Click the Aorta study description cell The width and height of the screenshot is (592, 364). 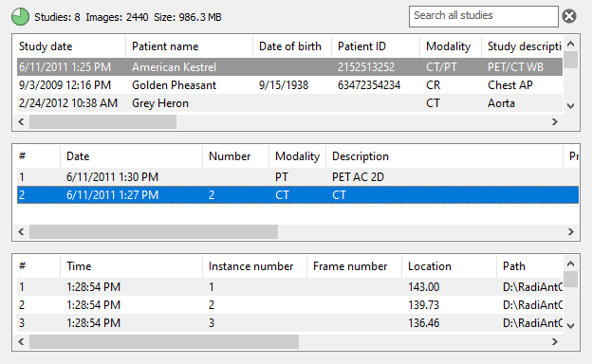coord(501,103)
